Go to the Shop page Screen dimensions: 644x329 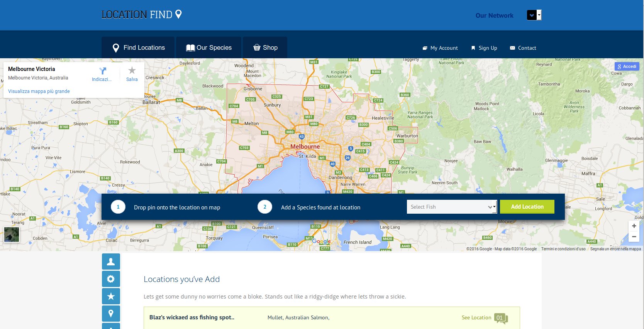click(x=265, y=48)
